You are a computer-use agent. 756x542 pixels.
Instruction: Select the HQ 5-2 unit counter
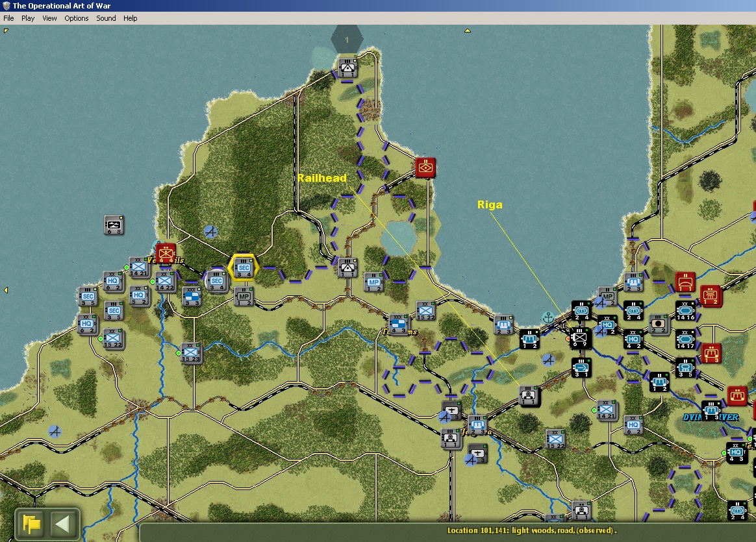139,295
